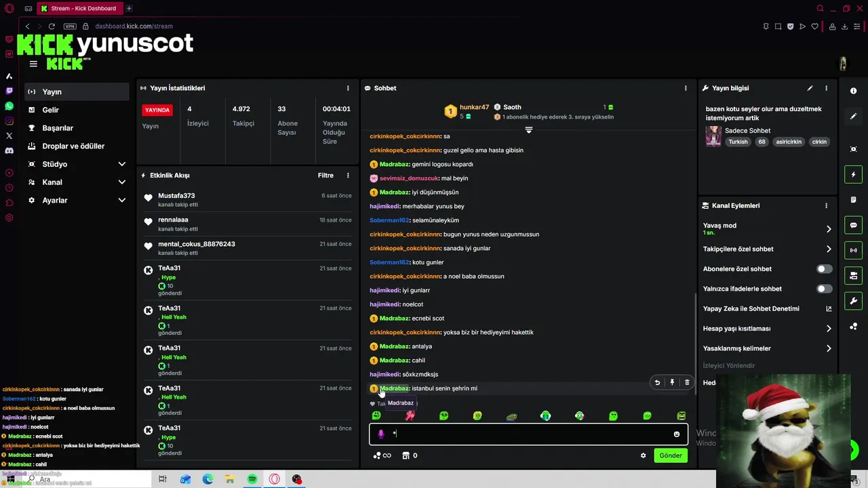
Task: Open three-dot menu of Yayın İstatistikleri panel
Action: click(x=348, y=88)
